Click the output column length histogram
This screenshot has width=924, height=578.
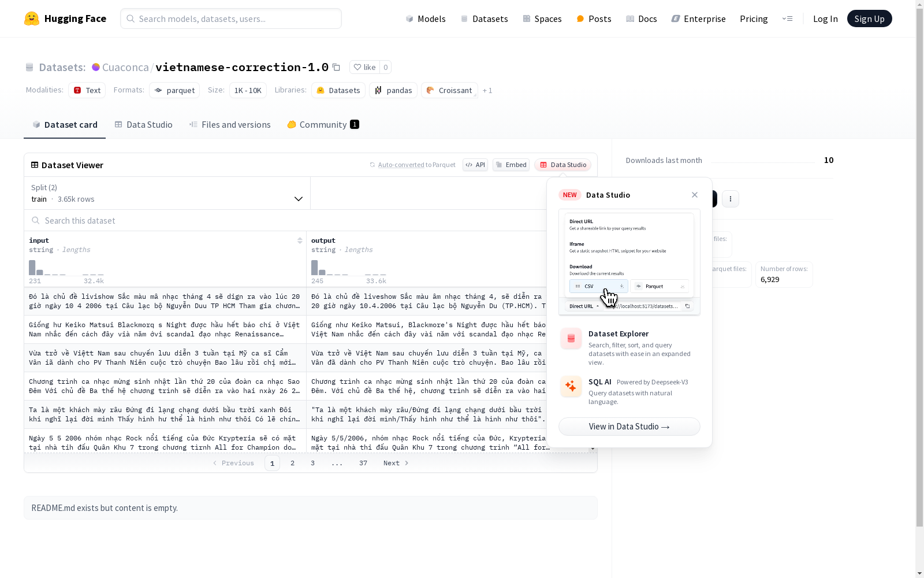pyautogui.click(x=349, y=268)
